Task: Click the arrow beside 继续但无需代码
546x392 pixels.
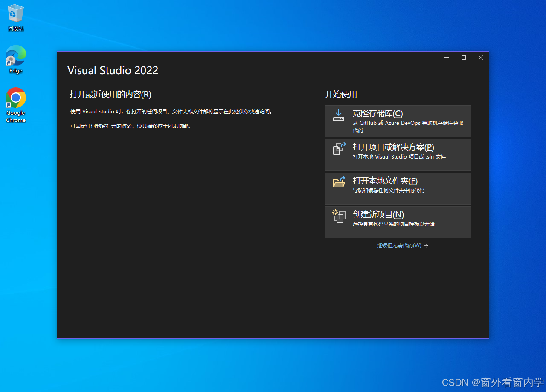Action: click(x=426, y=245)
